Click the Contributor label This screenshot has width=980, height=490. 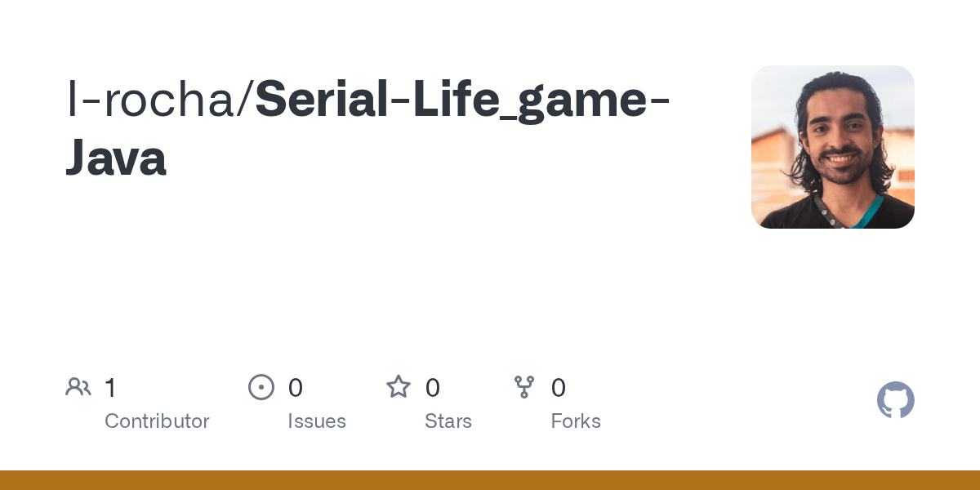click(x=157, y=421)
